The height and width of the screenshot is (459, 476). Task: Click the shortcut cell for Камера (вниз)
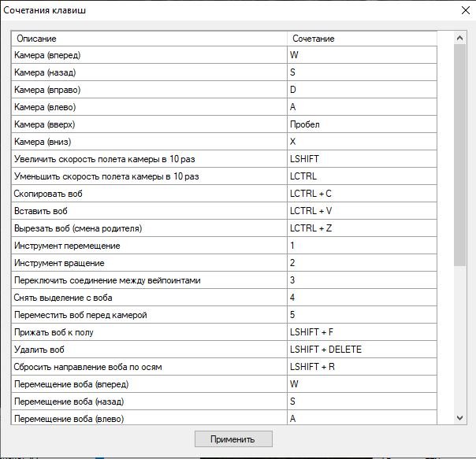(362, 142)
